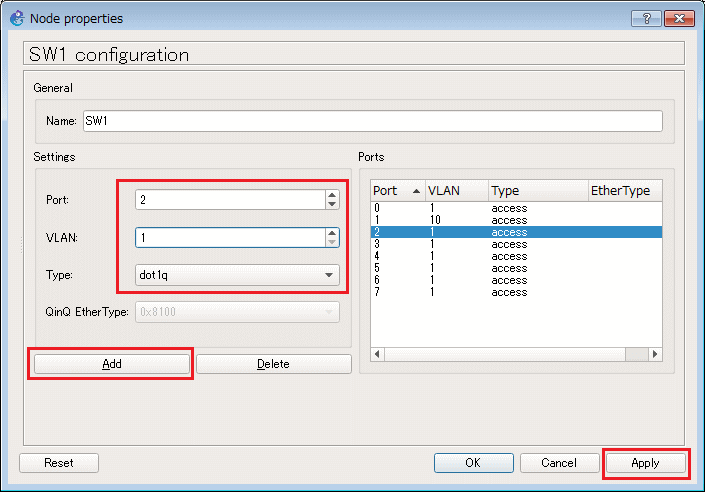The image size is (705, 492).
Task: Click the right arrow of horizontal scrollbar
Action: [x=655, y=354]
